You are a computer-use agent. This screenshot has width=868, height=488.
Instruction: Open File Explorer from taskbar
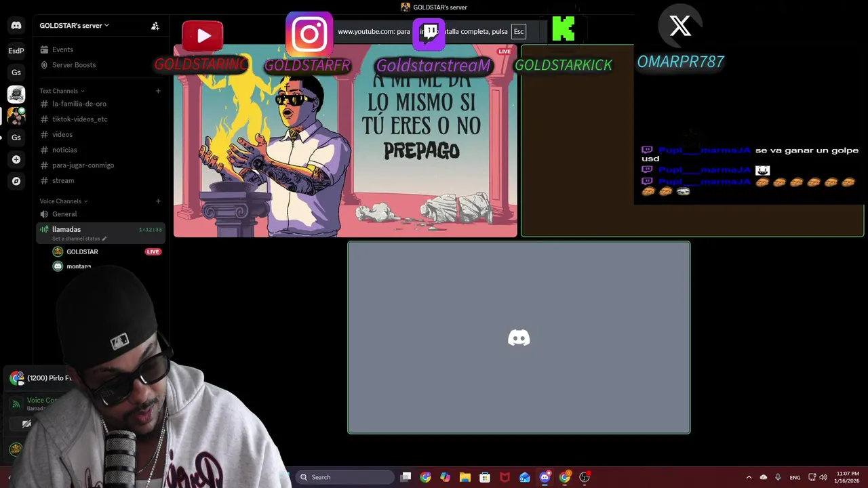click(465, 477)
